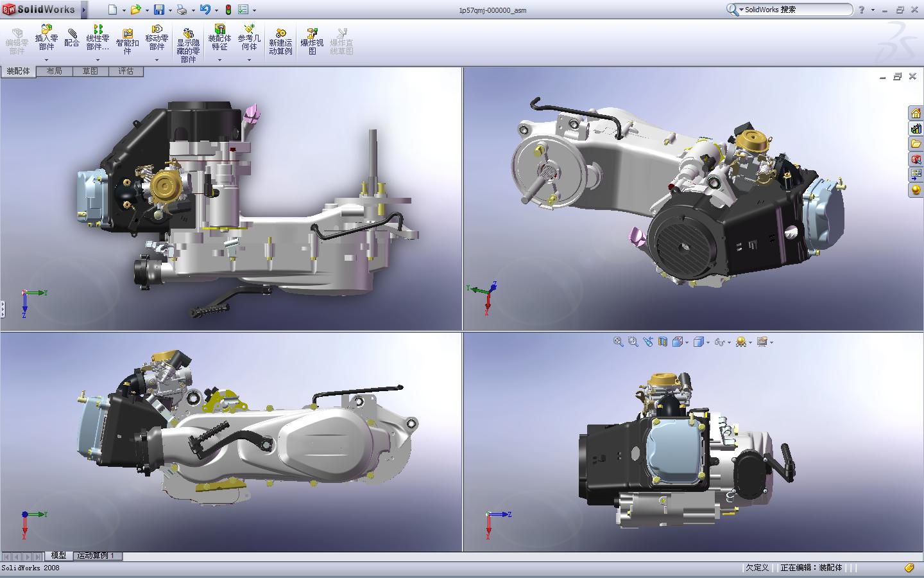
Task: Open View Palette icon in task pane
Action: 916,175
